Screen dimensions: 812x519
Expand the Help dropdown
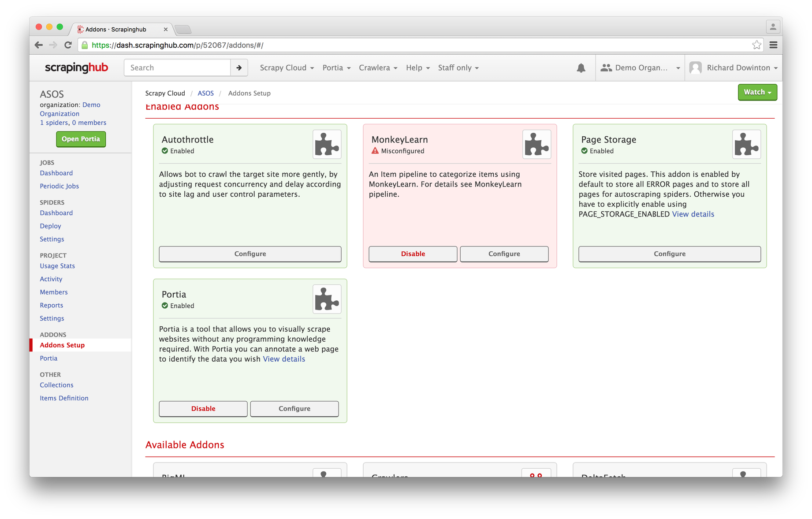[418, 68]
